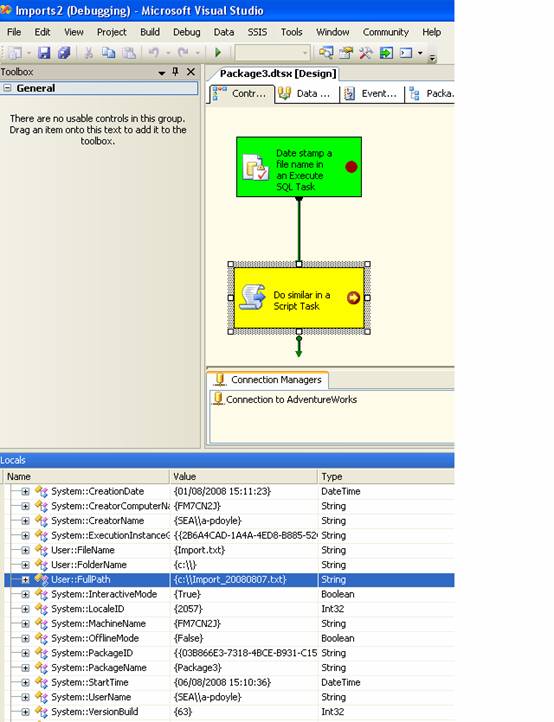Click the {Import.txt} value cell
Screen dimensions: 554x722
[244, 550]
